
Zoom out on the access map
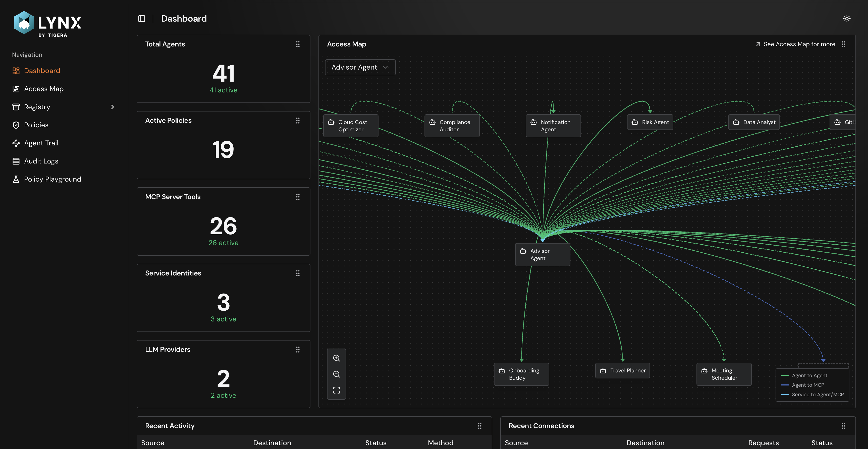(336, 374)
